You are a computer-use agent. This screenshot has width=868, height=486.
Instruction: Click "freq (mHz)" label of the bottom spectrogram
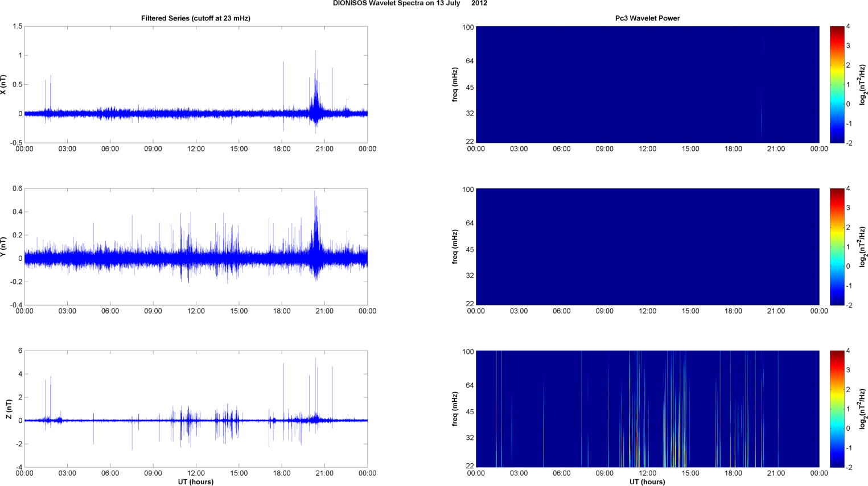(x=455, y=409)
